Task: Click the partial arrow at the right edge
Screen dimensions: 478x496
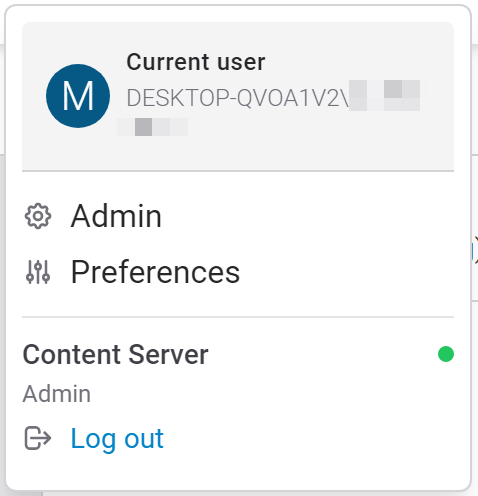Action: click(475, 250)
